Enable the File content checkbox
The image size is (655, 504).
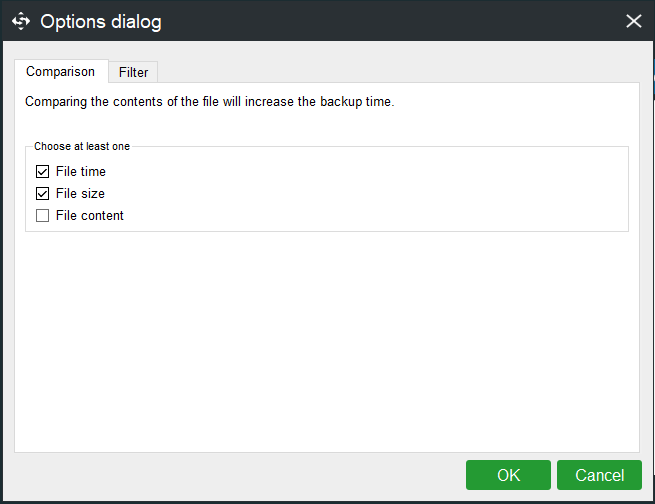(43, 215)
